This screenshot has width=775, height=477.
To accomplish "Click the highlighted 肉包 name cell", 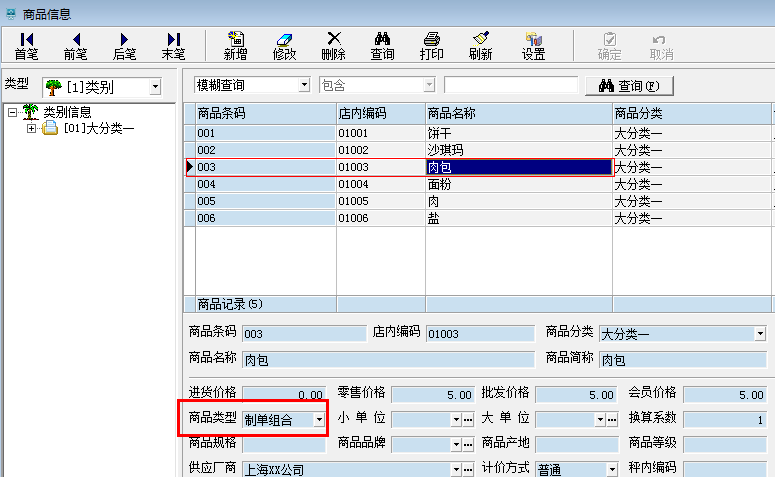I will (518, 167).
